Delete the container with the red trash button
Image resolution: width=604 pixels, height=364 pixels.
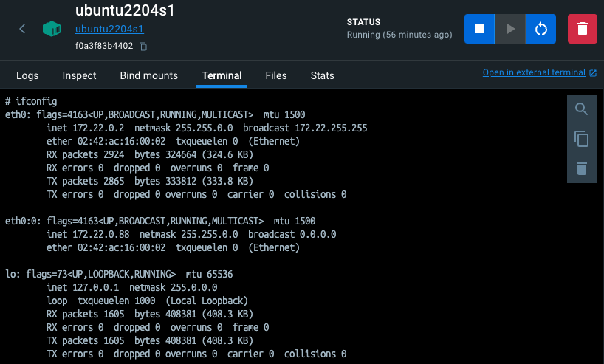[583, 29]
